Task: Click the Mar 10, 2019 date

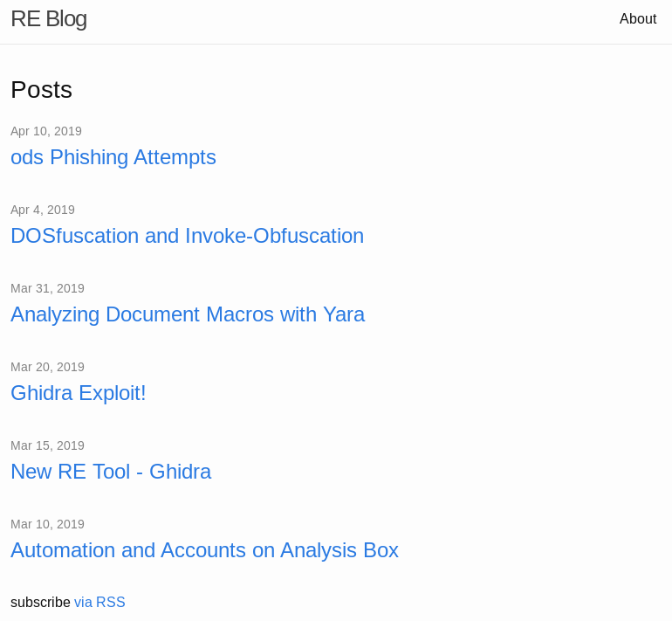Action: tap(47, 524)
